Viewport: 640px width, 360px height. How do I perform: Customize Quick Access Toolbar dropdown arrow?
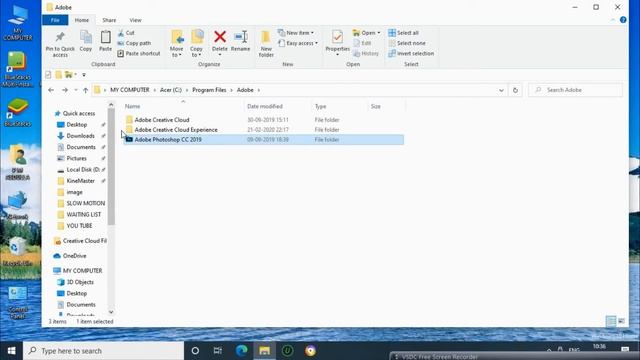point(84,75)
